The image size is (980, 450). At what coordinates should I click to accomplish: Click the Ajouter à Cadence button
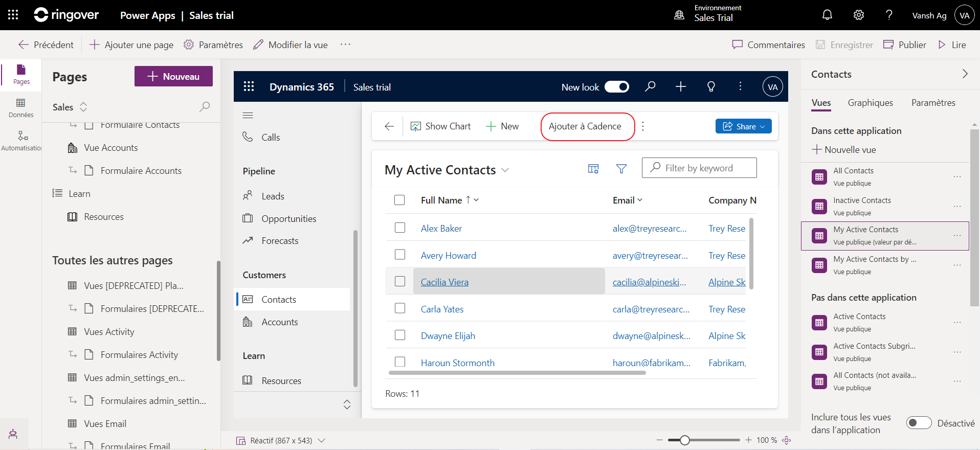(585, 126)
